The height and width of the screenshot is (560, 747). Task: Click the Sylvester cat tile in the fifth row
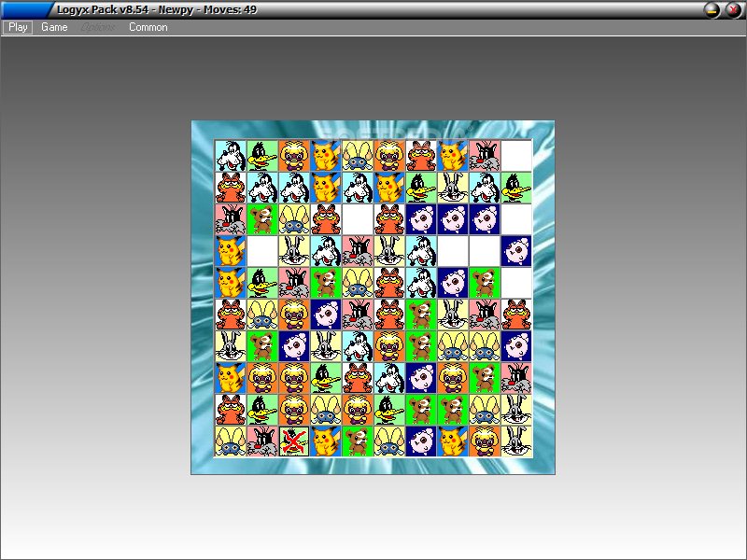[294, 283]
